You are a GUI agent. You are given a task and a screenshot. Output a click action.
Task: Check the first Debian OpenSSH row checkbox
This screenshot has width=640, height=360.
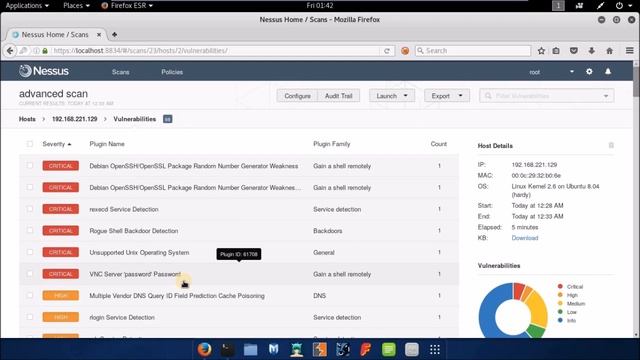(29, 165)
